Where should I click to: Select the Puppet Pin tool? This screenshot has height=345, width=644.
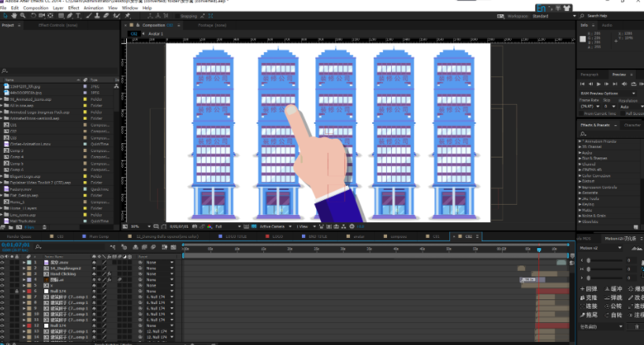126,16
